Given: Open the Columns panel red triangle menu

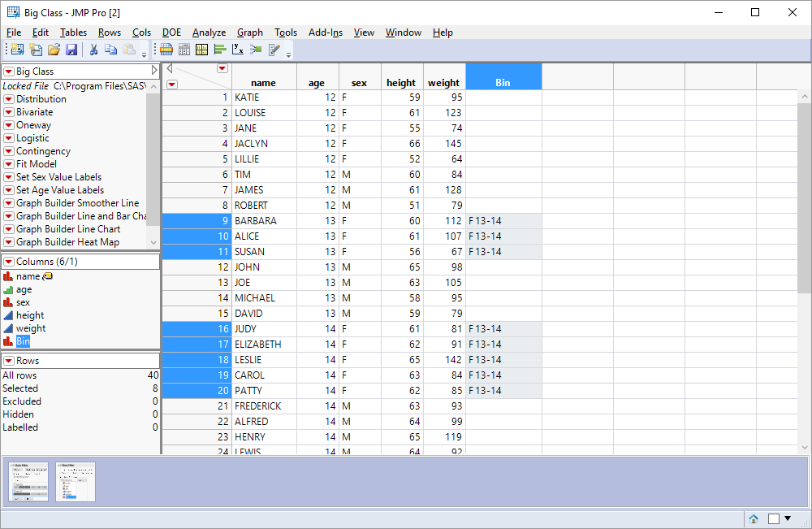Looking at the screenshot, I should pyautogui.click(x=10, y=262).
